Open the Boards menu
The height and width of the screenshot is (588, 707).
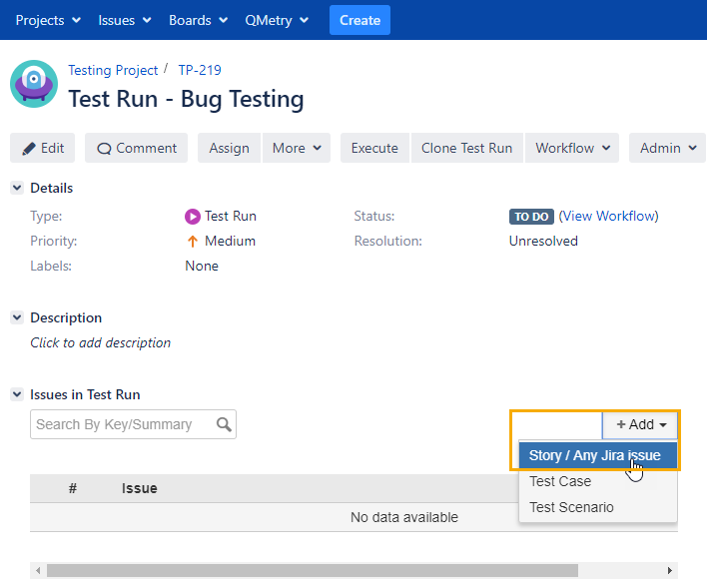click(x=198, y=20)
